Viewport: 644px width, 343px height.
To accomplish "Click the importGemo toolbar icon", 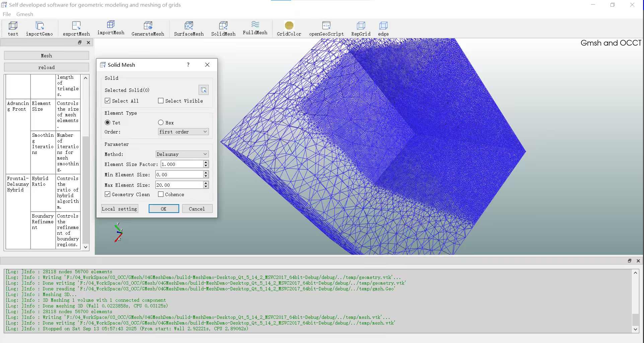I will tap(40, 26).
